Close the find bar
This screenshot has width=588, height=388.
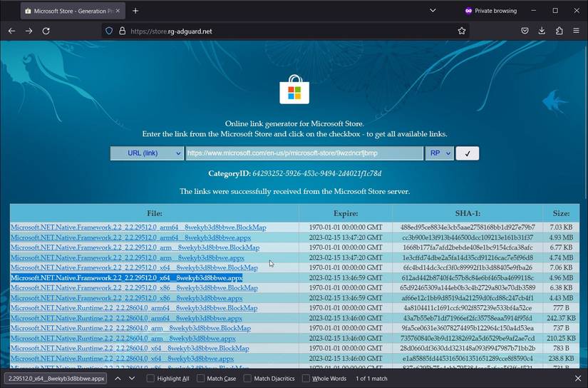pos(578,378)
